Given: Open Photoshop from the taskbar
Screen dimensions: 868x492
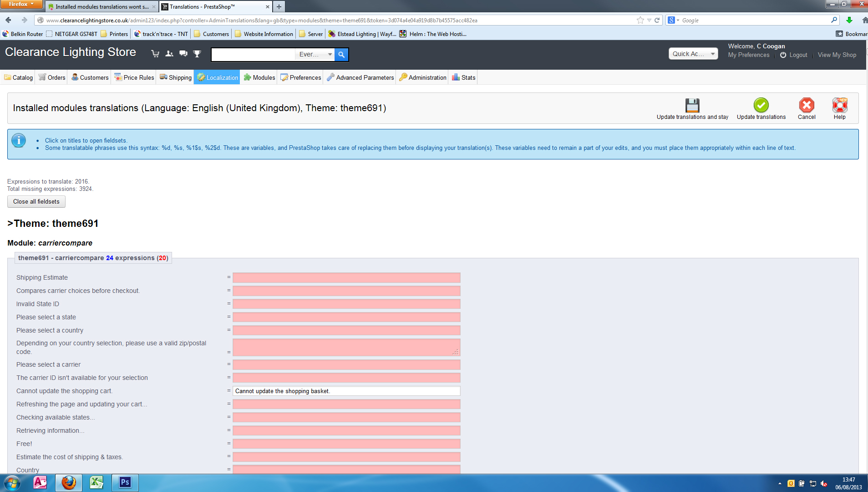Looking at the screenshot, I should [x=125, y=482].
